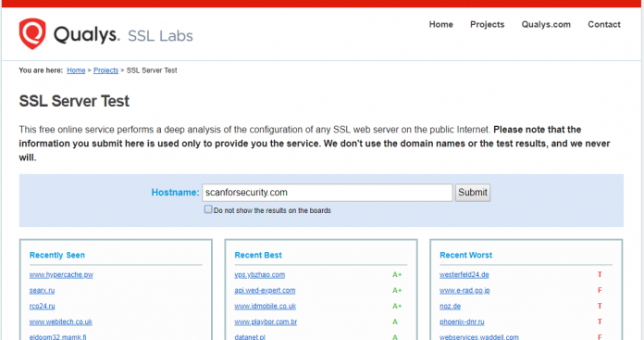Click the T grade beside noz.de
This screenshot has height=340, width=644.
click(600, 306)
